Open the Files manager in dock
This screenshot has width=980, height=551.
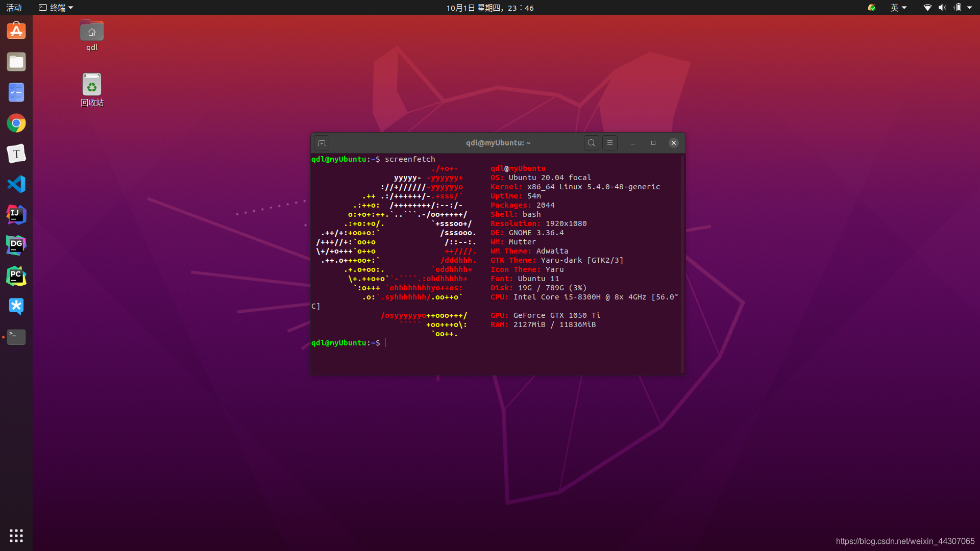click(16, 62)
